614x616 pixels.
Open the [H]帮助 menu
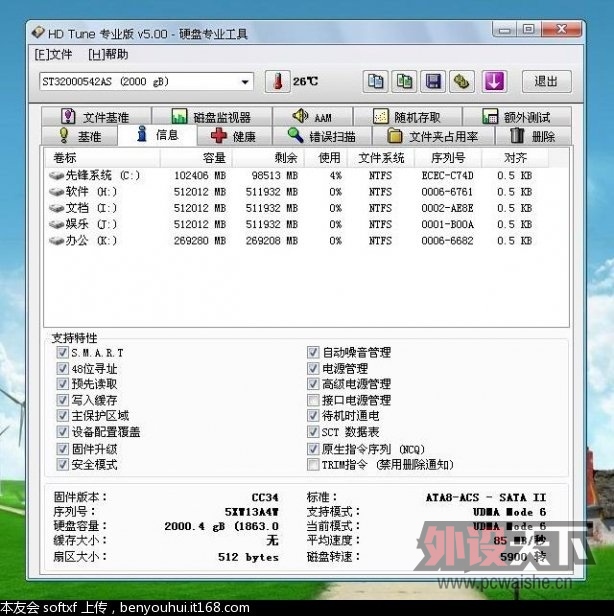pos(108,55)
